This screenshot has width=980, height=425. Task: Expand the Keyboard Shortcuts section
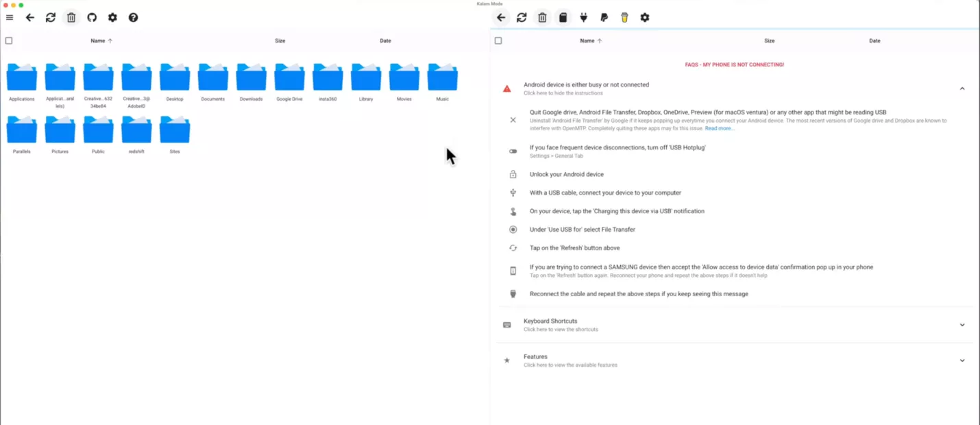[962, 324]
